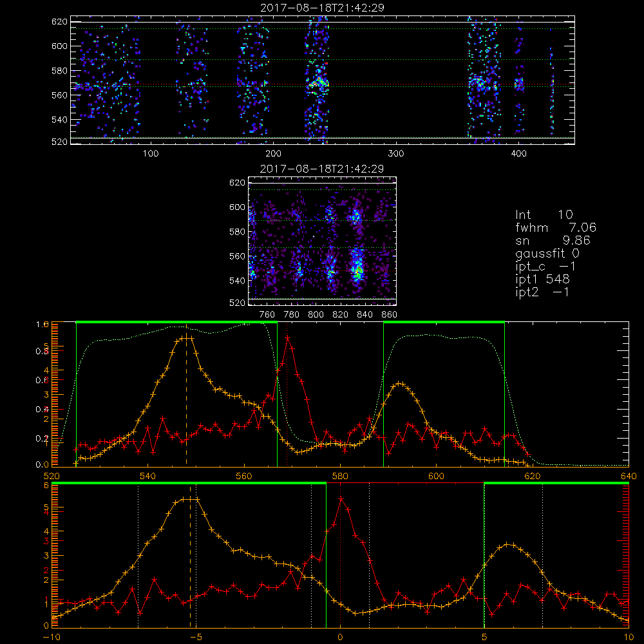The height and width of the screenshot is (644, 644).
Task: Click the top plot title 2017-08-18T21:42:29
Action: click(322, 8)
